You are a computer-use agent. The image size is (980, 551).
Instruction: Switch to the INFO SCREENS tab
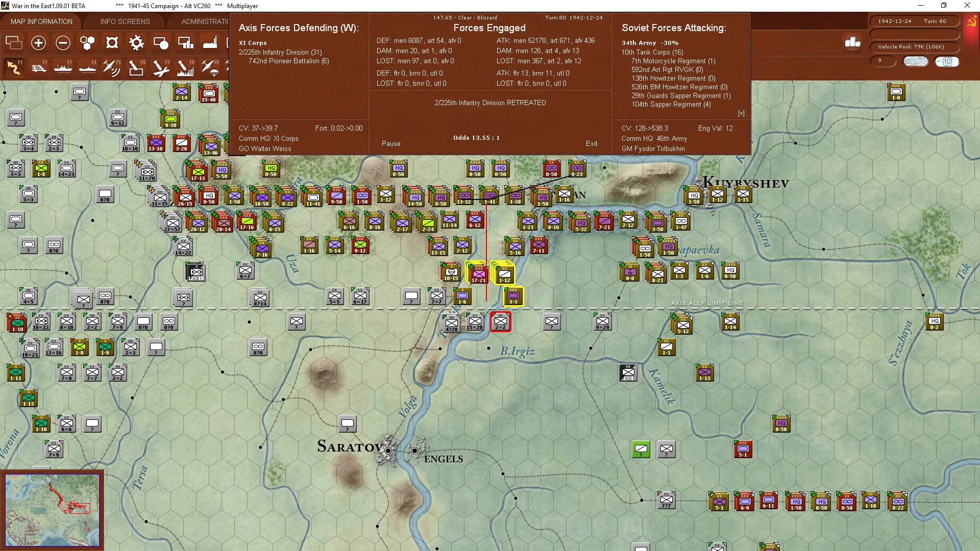click(124, 21)
